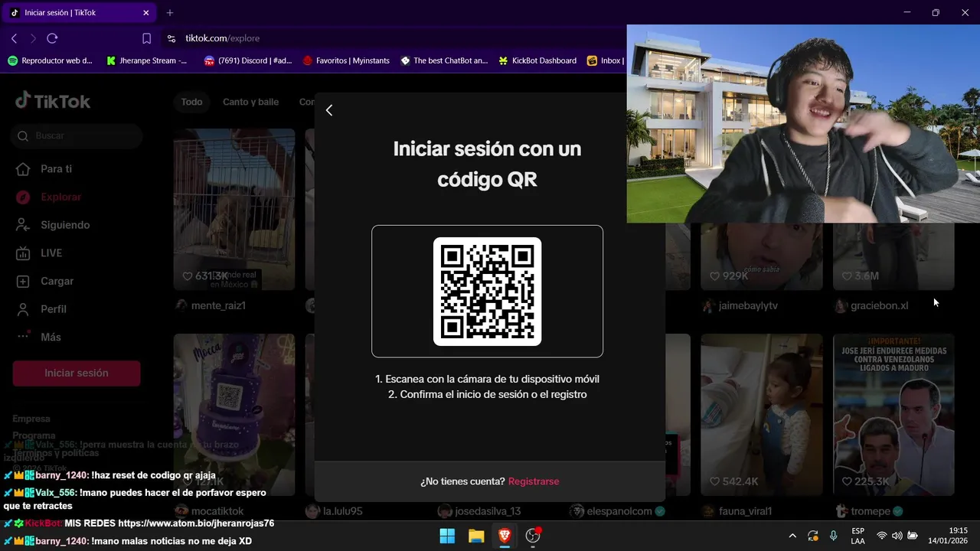Open Favoritos Myinstants bookmark
Viewport: 980px width, 551px height.
(346, 60)
